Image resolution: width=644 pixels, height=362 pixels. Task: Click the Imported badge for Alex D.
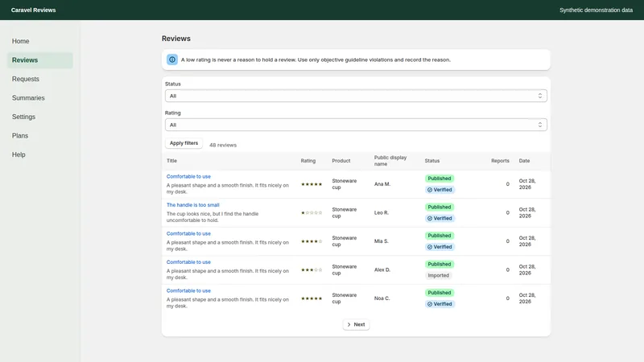[438, 275]
